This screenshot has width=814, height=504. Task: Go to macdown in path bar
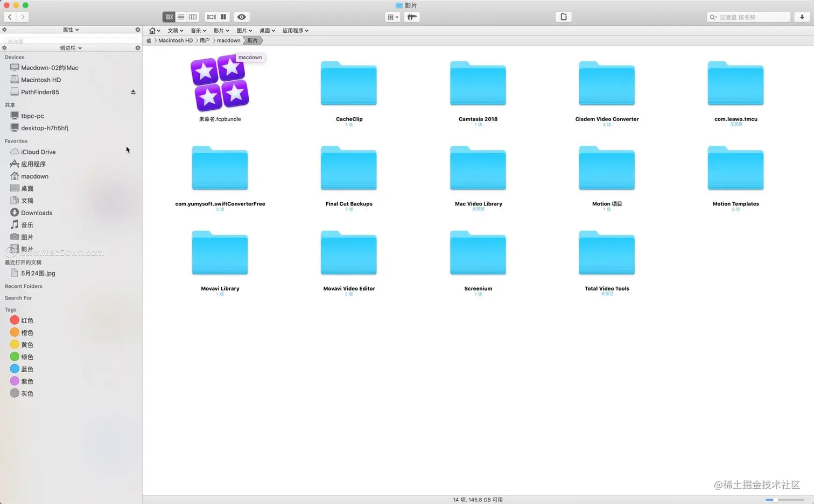pyautogui.click(x=229, y=40)
